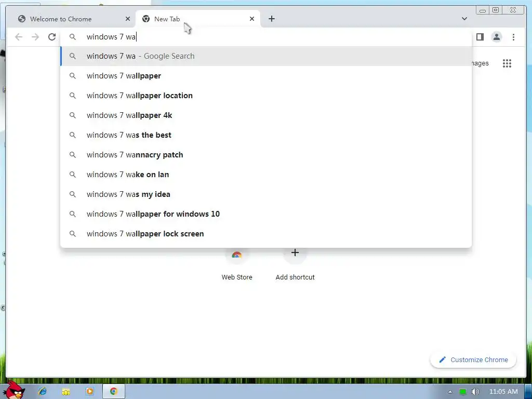This screenshot has width=532, height=399.
Task: Expand the tab search dropdown arrow
Action: [x=464, y=19]
